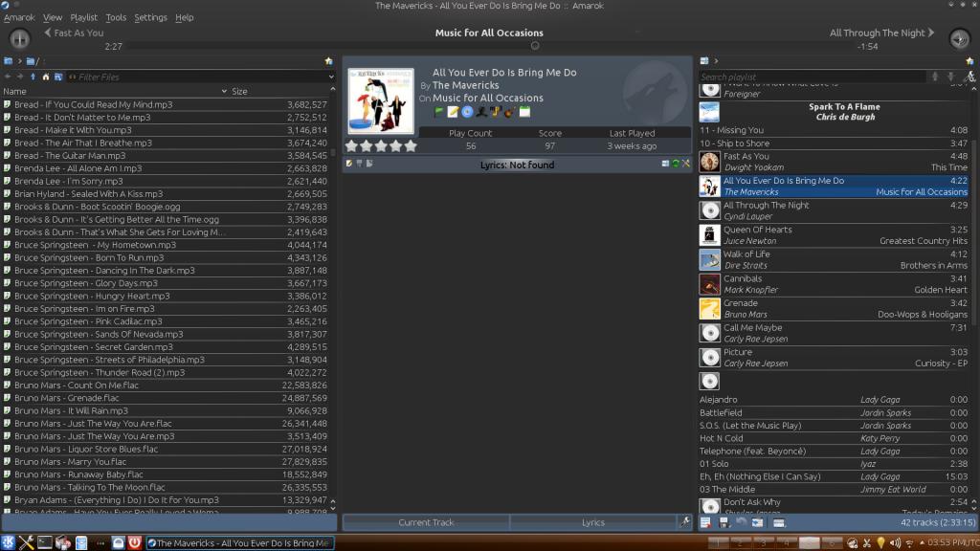Click the volume knob at top right
The image size is (980, 551).
click(959, 39)
